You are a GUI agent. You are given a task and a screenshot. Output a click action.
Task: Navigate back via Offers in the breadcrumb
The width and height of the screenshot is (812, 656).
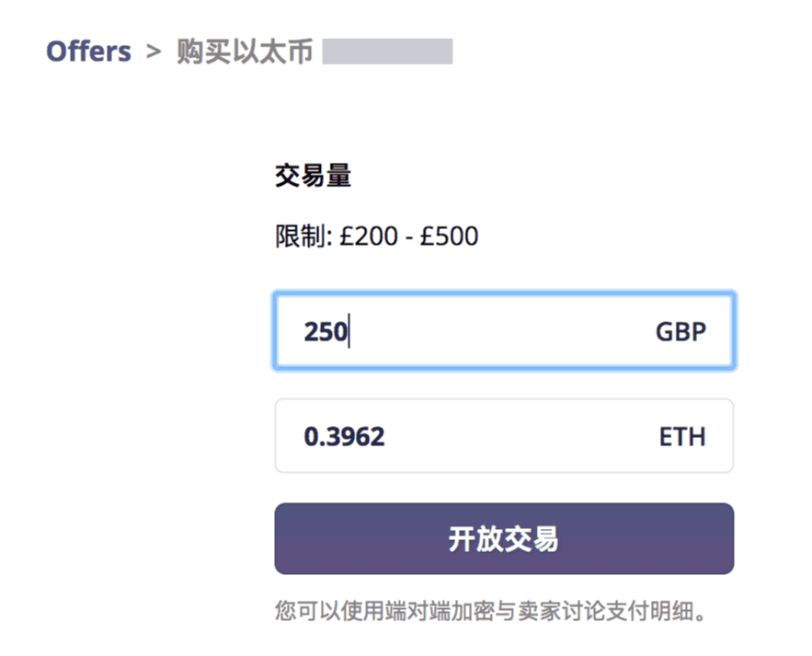click(87, 52)
